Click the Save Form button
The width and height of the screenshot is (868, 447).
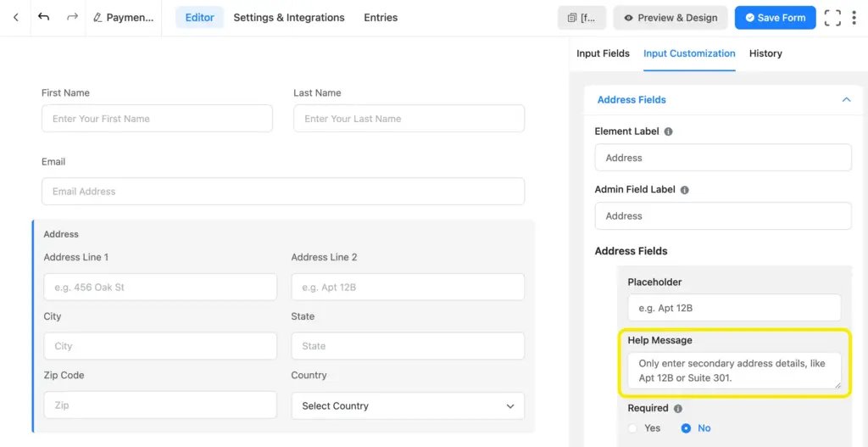click(775, 18)
